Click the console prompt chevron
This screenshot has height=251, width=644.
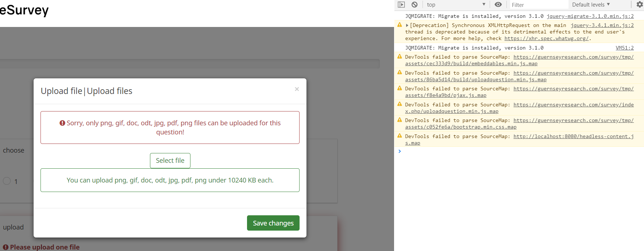(x=400, y=151)
